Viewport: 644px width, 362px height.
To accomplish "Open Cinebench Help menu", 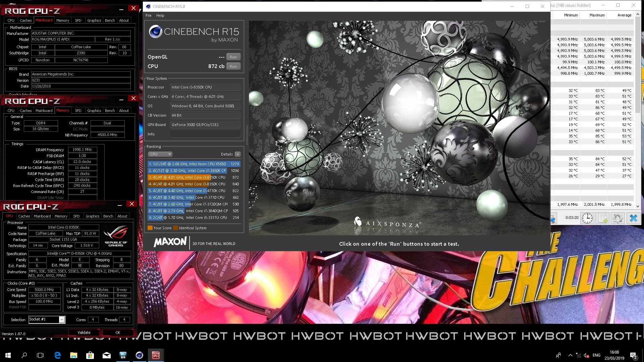I will tap(160, 15).
